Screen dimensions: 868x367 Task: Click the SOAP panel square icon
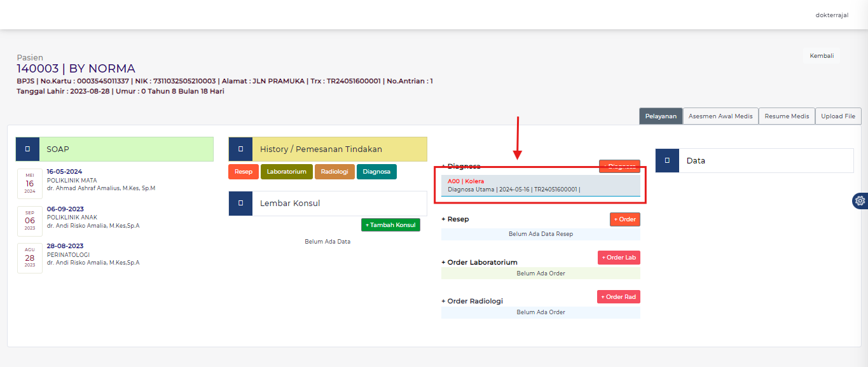tap(27, 149)
